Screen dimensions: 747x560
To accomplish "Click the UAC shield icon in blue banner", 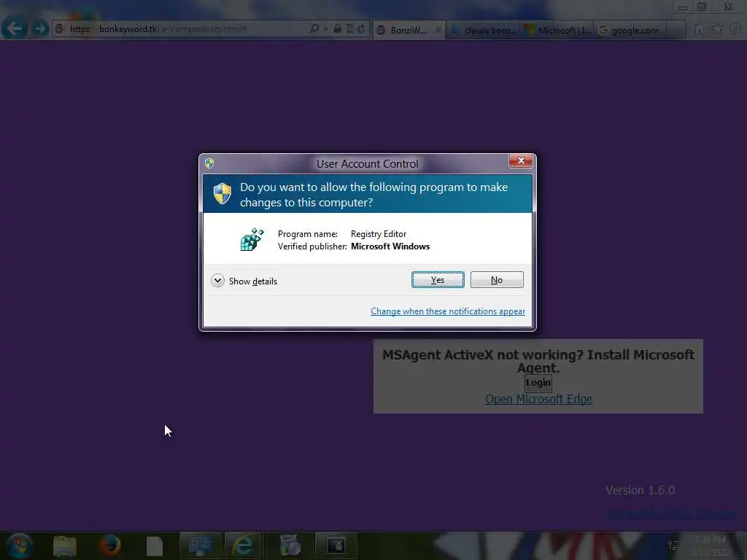I will coord(222,193).
